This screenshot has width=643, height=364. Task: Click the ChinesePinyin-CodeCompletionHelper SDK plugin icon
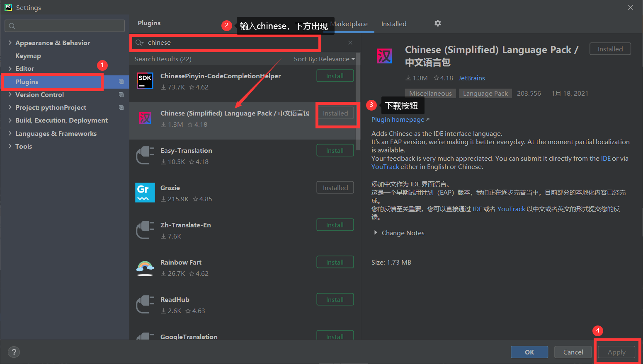pyautogui.click(x=145, y=81)
